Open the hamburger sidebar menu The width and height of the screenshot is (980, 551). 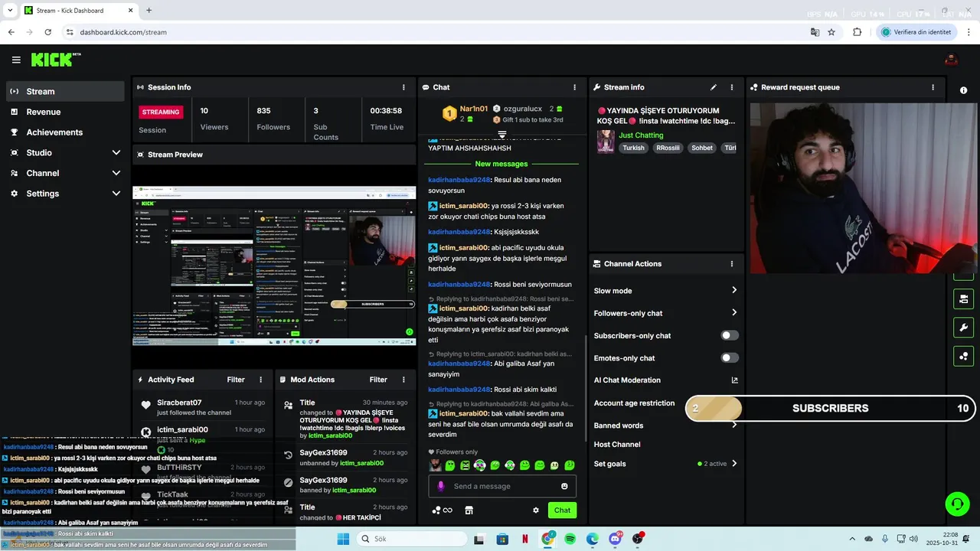pos(16,60)
